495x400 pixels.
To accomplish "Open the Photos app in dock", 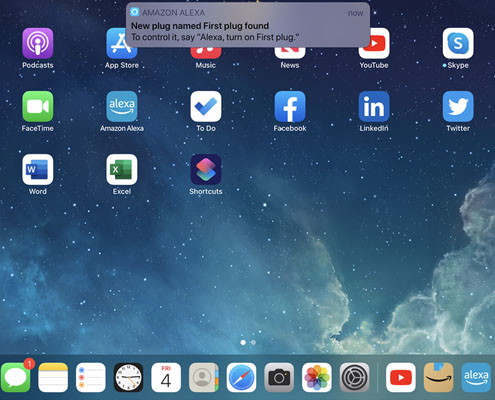I will point(317,378).
